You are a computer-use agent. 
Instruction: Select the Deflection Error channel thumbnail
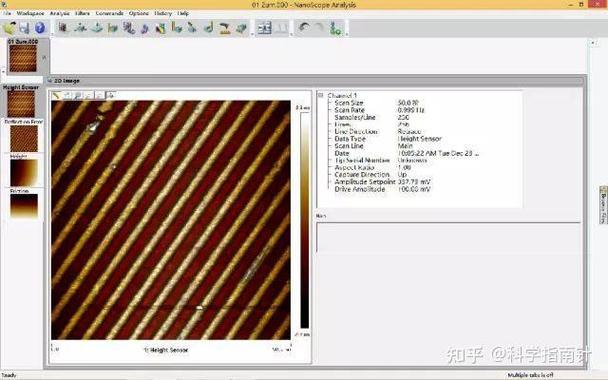point(24,138)
